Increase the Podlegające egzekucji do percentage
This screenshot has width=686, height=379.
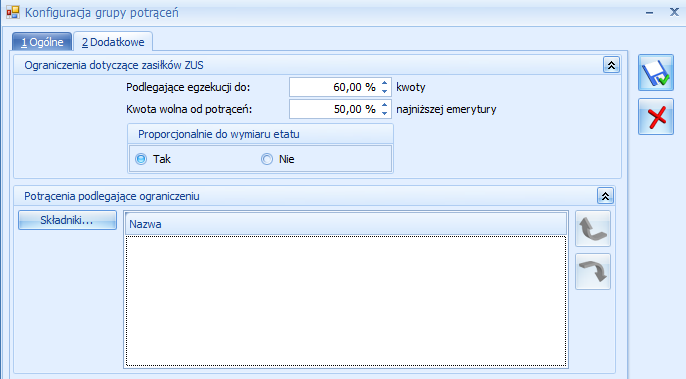tap(384, 83)
